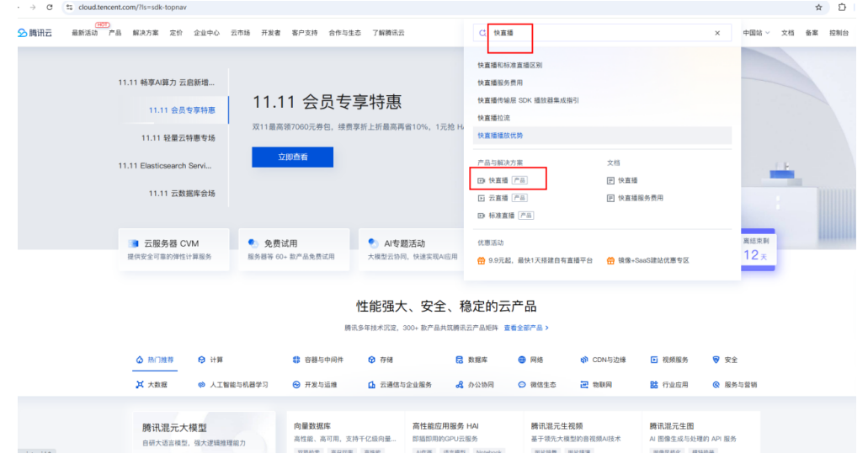This screenshot has width=868, height=475.
Task: Click the search magnifier icon in the search box
Action: click(x=482, y=33)
